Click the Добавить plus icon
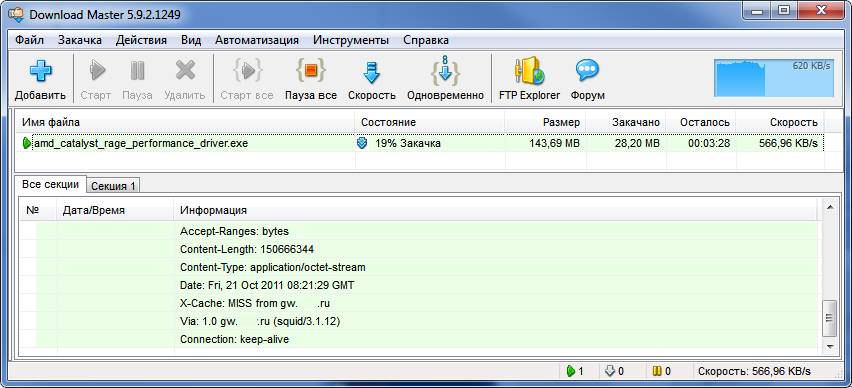Screen dimensions: 852x388 (40, 71)
